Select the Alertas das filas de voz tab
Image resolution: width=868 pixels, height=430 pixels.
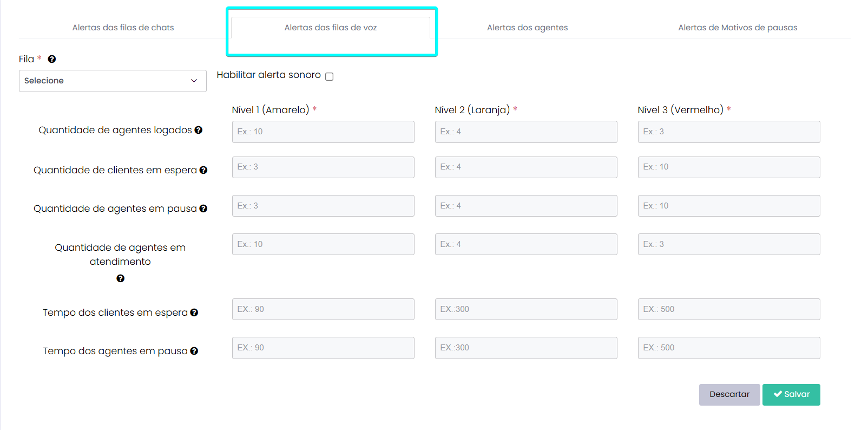tap(331, 28)
